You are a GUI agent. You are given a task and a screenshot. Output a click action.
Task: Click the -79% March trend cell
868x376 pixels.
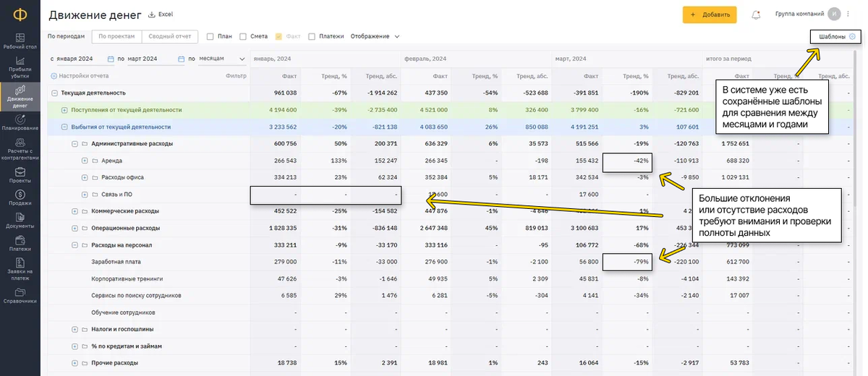tap(628, 262)
